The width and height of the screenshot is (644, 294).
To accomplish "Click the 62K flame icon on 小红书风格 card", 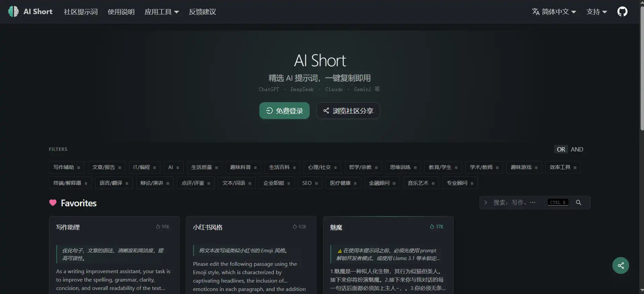I will pos(295,226).
